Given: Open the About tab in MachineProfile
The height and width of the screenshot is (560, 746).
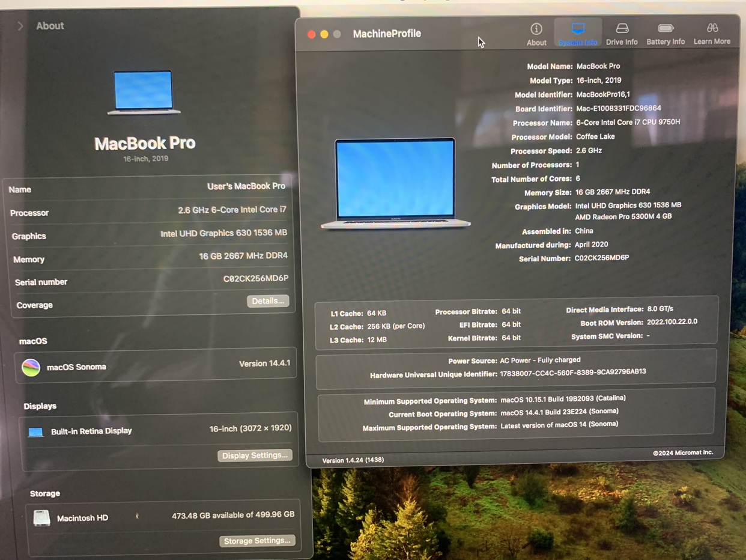Looking at the screenshot, I should (x=536, y=34).
